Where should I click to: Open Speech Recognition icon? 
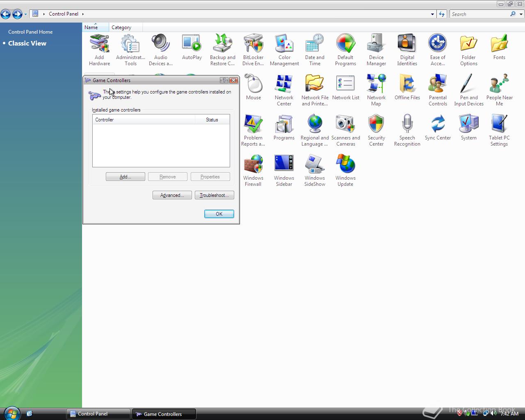[407, 130]
